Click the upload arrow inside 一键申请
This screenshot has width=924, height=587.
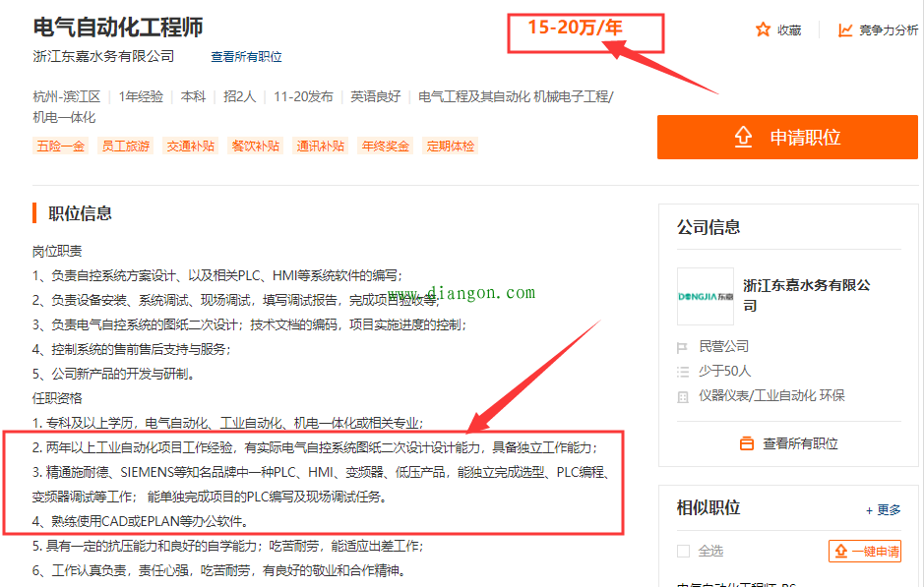coord(840,552)
